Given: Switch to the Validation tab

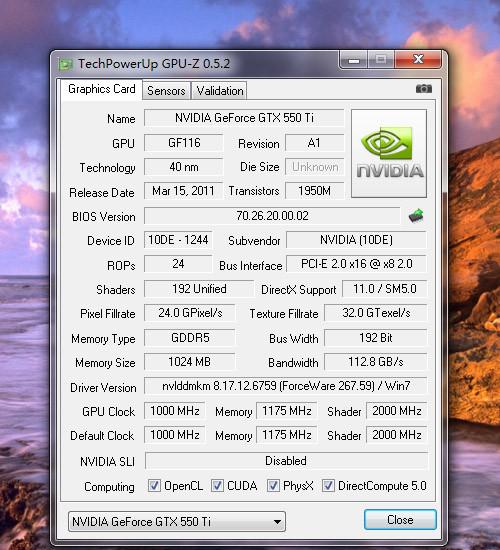Looking at the screenshot, I should (220, 91).
